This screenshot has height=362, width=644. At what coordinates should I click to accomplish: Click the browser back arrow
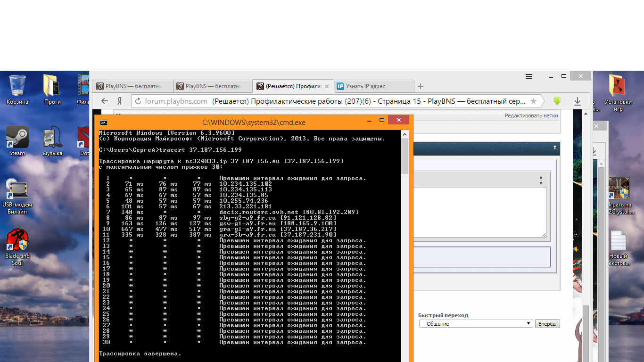pyautogui.click(x=105, y=101)
